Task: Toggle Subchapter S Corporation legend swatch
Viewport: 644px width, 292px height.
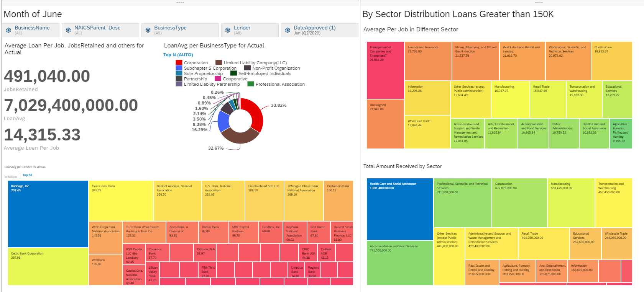Action: coord(179,68)
